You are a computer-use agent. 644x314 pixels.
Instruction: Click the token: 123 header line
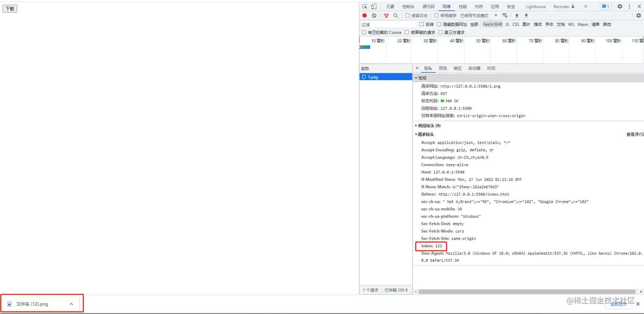(431, 246)
